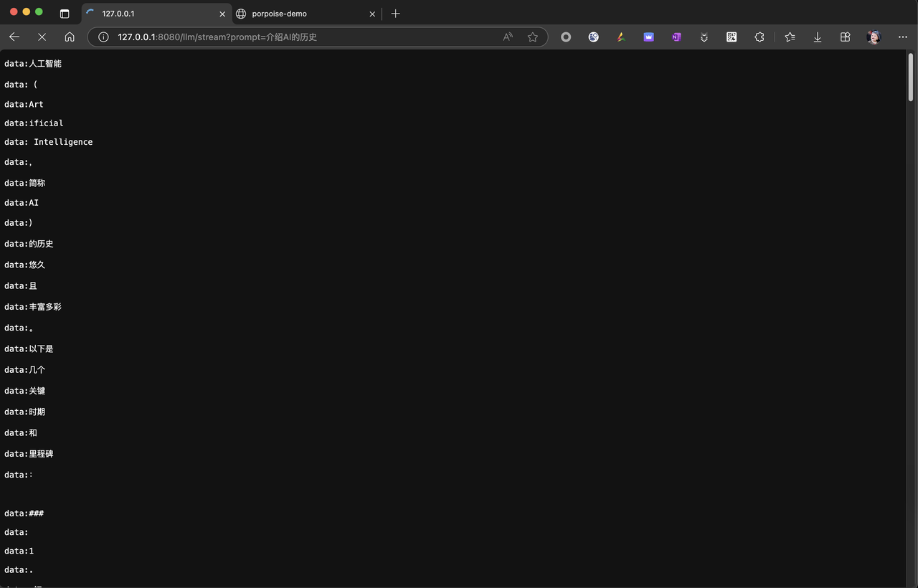This screenshot has width=918, height=588.
Task: Add this page to favorites star
Action: click(x=533, y=37)
